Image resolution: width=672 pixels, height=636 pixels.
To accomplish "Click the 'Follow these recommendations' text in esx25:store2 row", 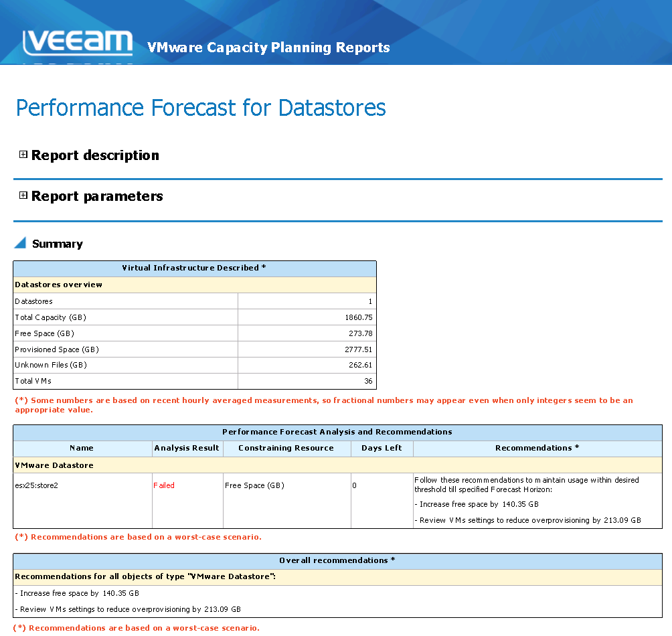I will click(x=527, y=485).
